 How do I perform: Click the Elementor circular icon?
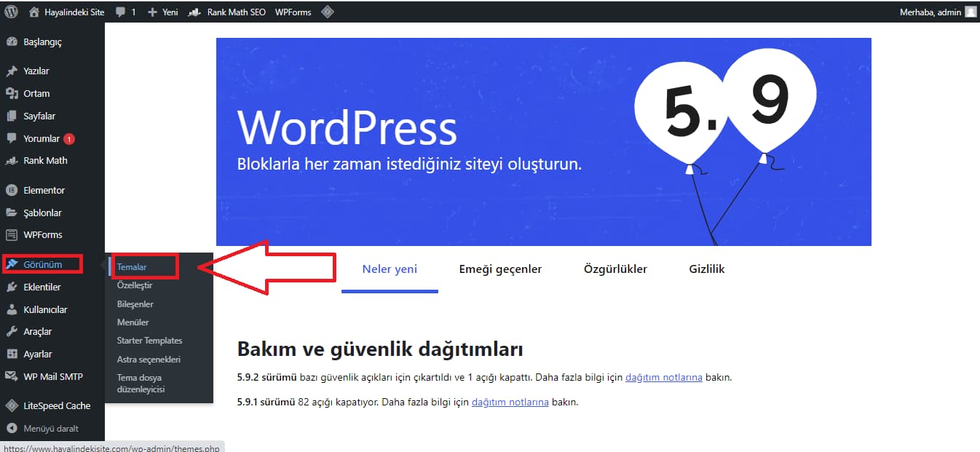pyautogui.click(x=12, y=190)
